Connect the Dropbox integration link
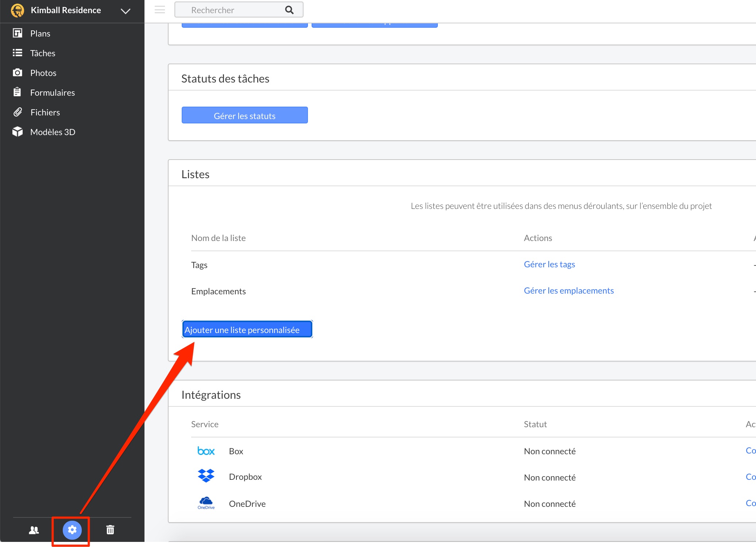Screen dimensions: 756x547 (751, 477)
